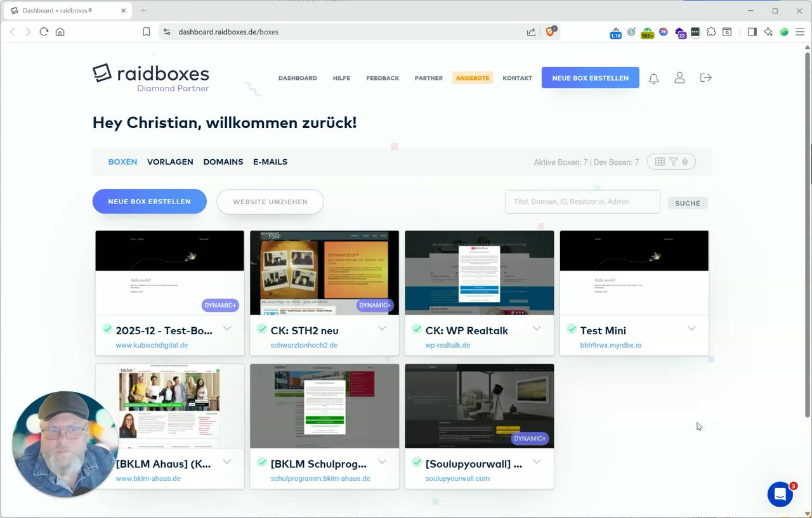Image resolution: width=812 pixels, height=518 pixels.
Task: Reload the page
Action: pyautogui.click(x=44, y=32)
